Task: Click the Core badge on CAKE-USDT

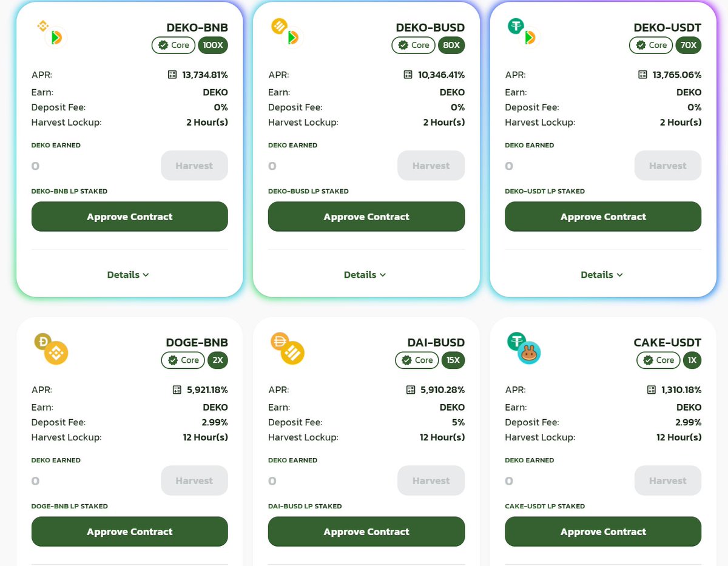Action: pyautogui.click(x=658, y=360)
